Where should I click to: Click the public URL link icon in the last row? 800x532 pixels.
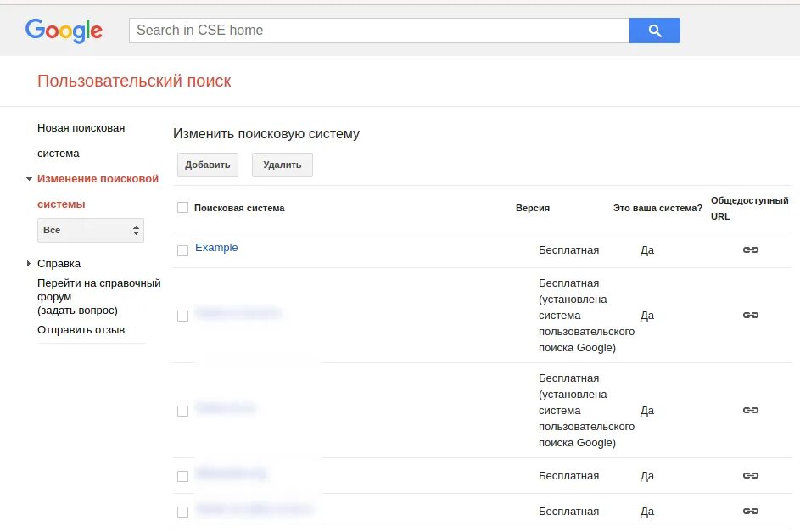(750, 512)
